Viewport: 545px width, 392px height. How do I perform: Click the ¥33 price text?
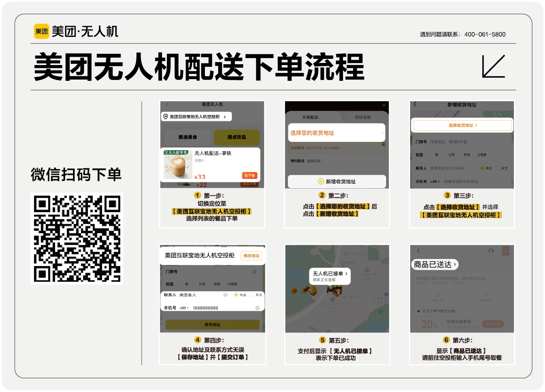click(x=200, y=177)
